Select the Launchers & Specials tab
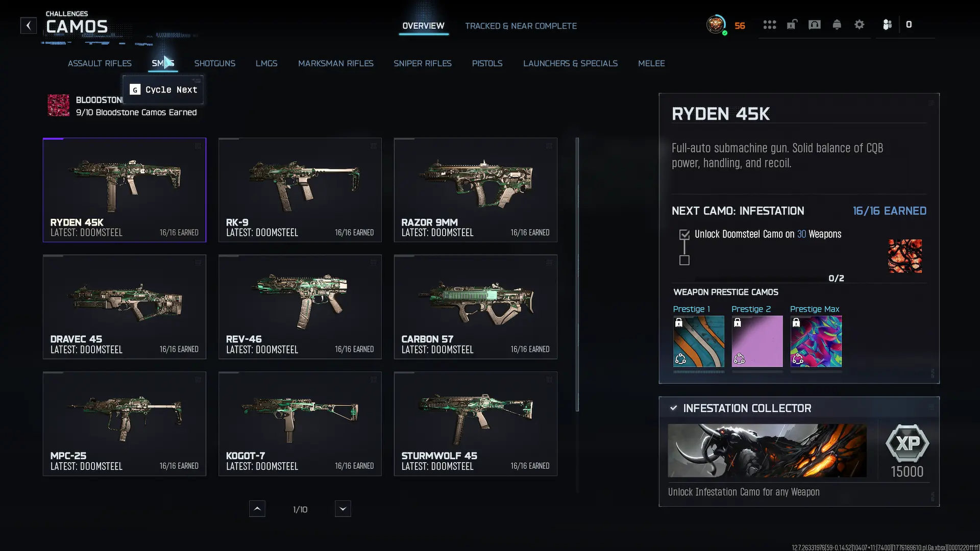 [570, 63]
